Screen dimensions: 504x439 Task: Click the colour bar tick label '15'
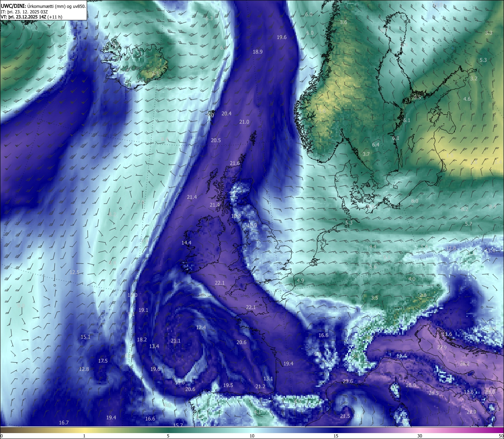(336, 436)
